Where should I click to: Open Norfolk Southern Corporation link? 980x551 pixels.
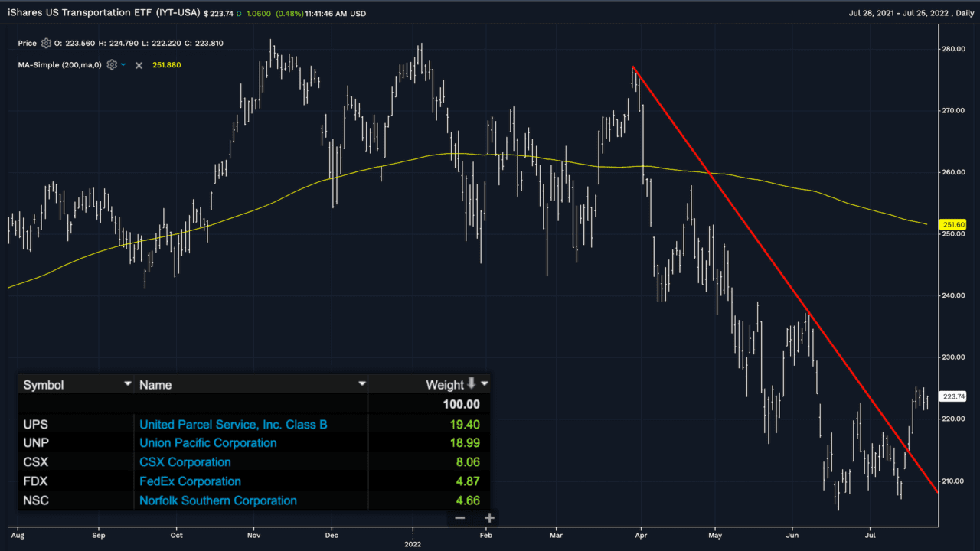pos(217,500)
